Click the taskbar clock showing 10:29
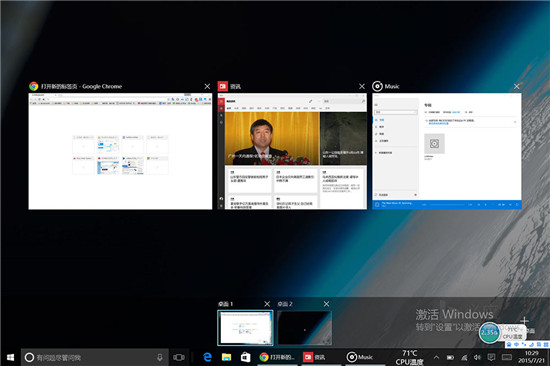Screen dimensions: 550x366 [532, 357]
